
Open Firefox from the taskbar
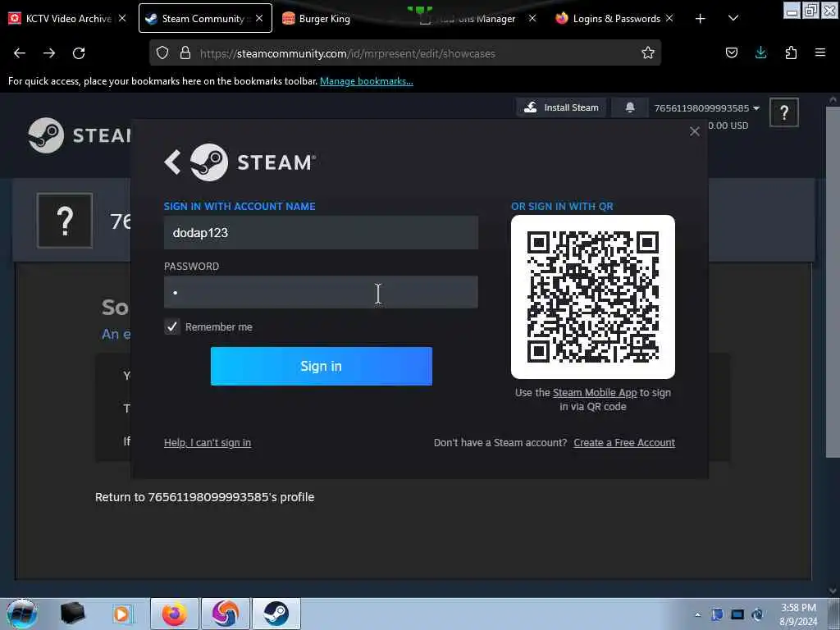pos(175,614)
